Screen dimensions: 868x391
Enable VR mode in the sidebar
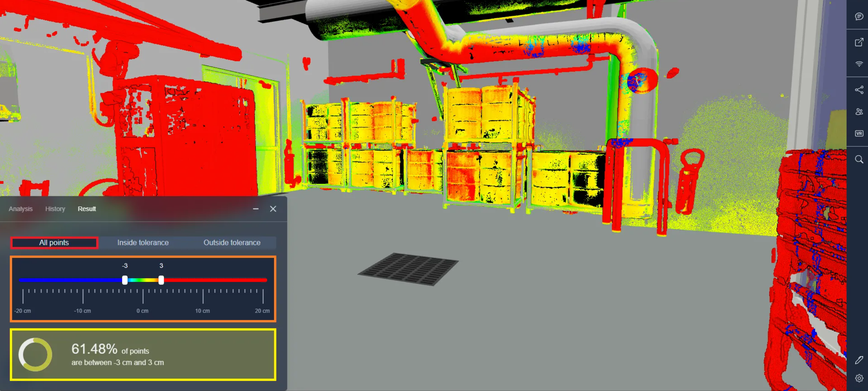[859, 133]
